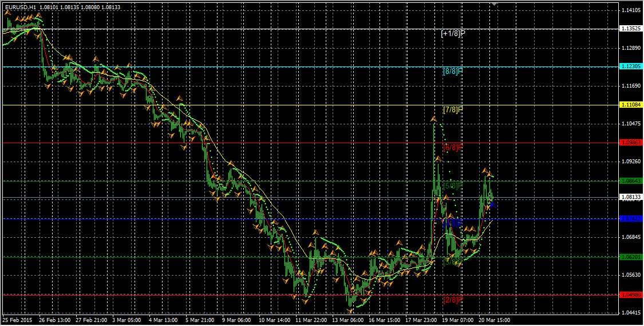This screenshot has height=326, width=644.
Task: Click the 1.13525 price tag on axis
Action: click(x=631, y=29)
